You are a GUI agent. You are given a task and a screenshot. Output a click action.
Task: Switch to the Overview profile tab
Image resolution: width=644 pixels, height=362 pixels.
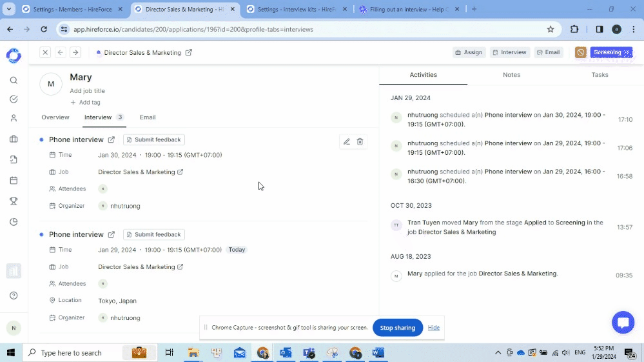point(55,117)
